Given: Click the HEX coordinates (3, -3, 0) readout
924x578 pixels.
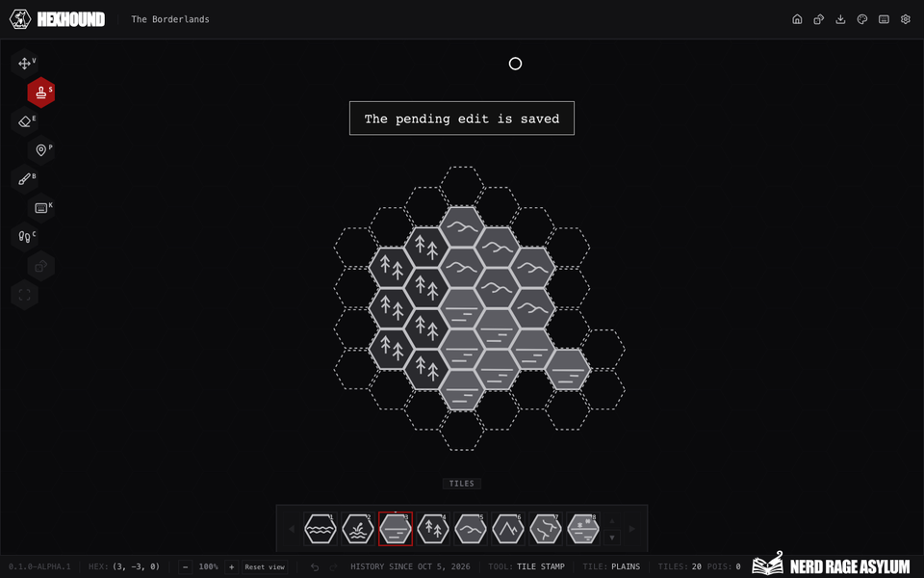Looking at the screenshot, I should pyautogui.click(x=124, y=566).
